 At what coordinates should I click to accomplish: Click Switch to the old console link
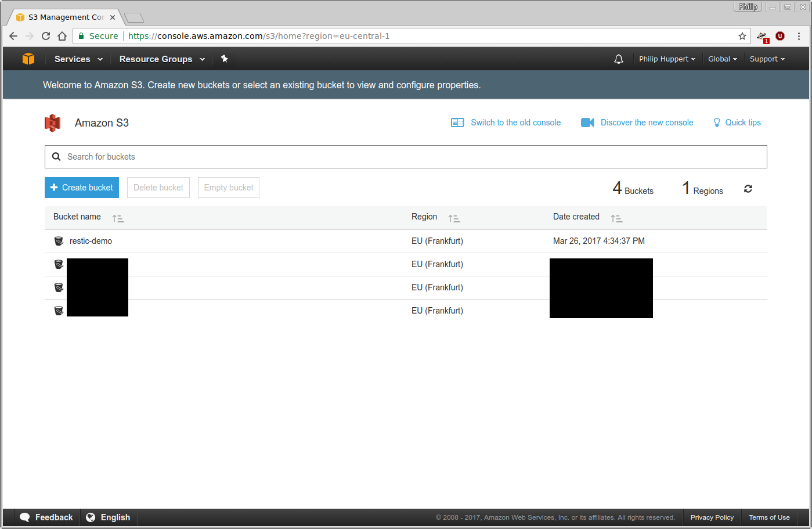click(515, 123)
